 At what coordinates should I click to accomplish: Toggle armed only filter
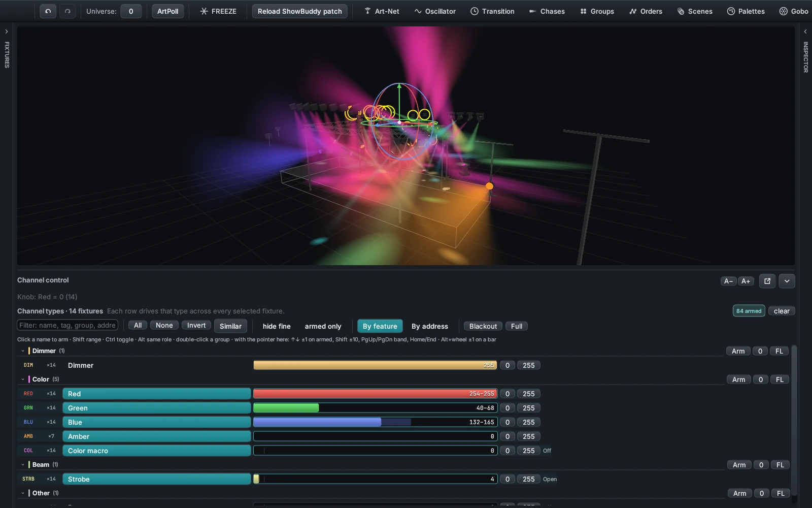[x=323, y=326]
